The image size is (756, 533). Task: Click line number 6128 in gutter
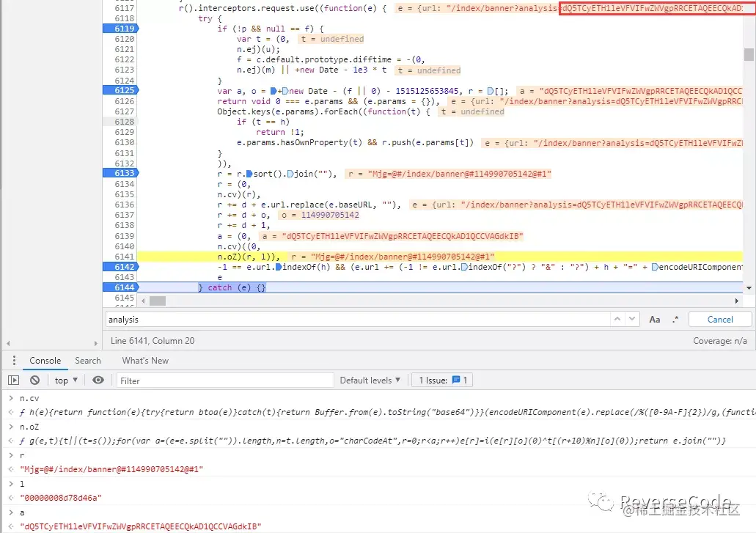tap(124, 122)
